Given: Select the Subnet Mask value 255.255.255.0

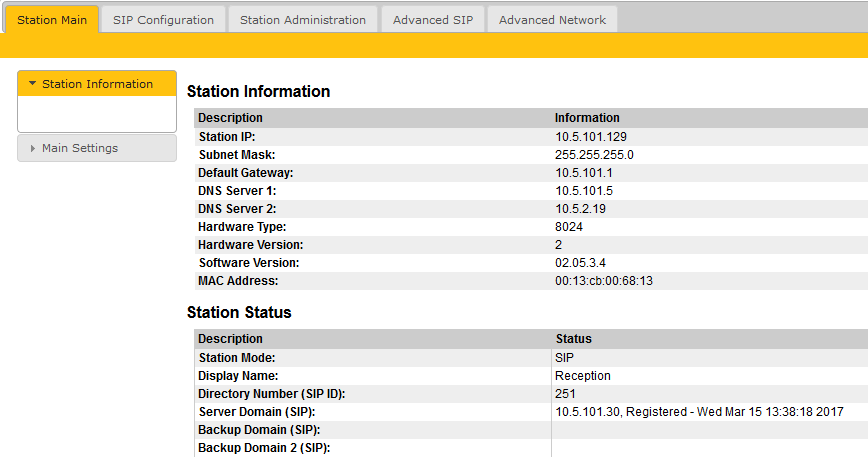Looking at the screenshot, I should 594,155.
